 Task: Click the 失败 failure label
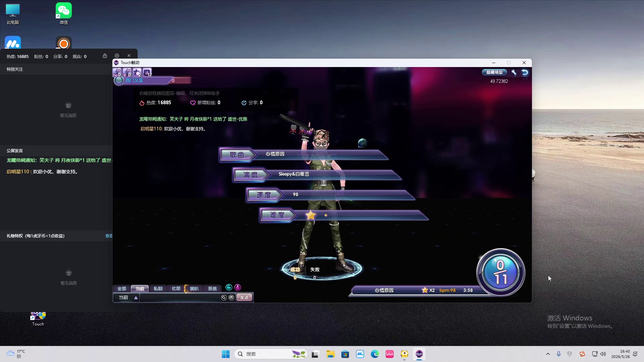click(x=315, y=270)
